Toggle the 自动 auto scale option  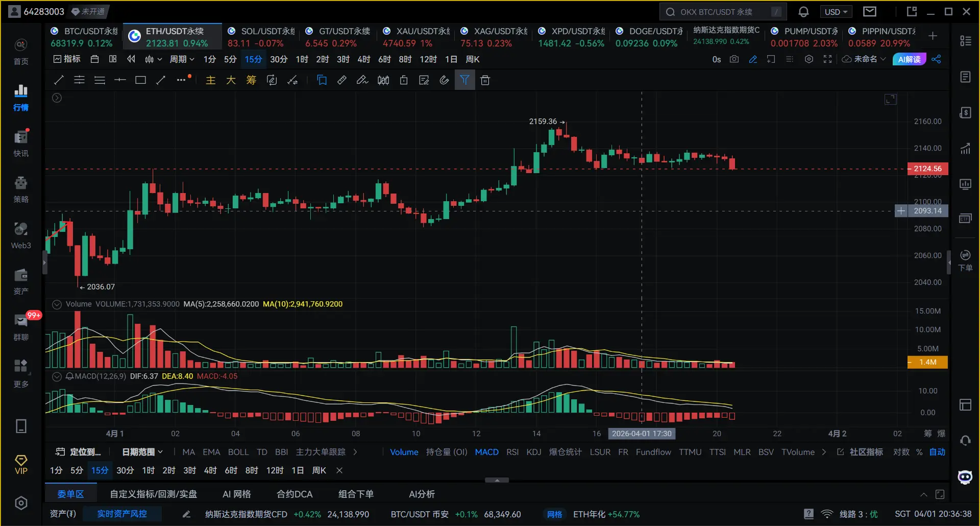pyautogui.click(x=937, y=452)
